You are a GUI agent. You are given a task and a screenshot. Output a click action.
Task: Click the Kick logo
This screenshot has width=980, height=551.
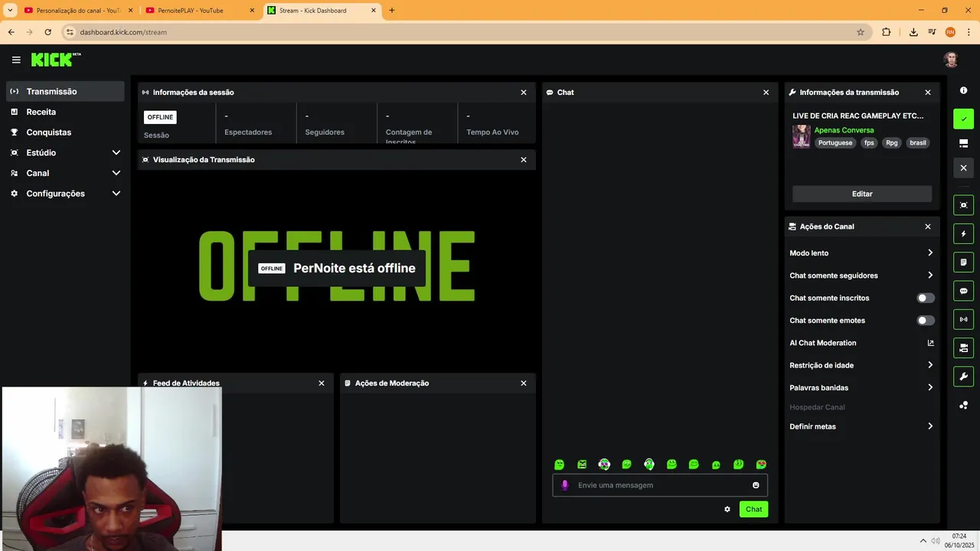pos(55,60)
